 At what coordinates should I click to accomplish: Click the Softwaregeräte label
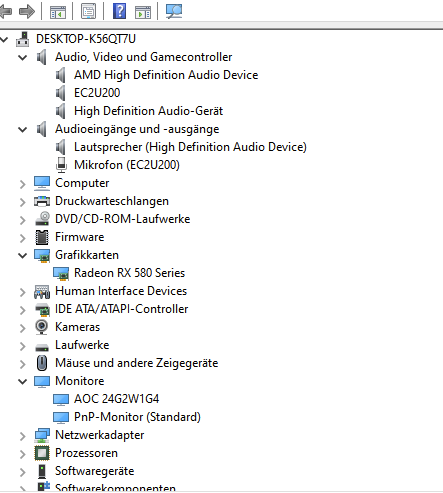point(95,471)
